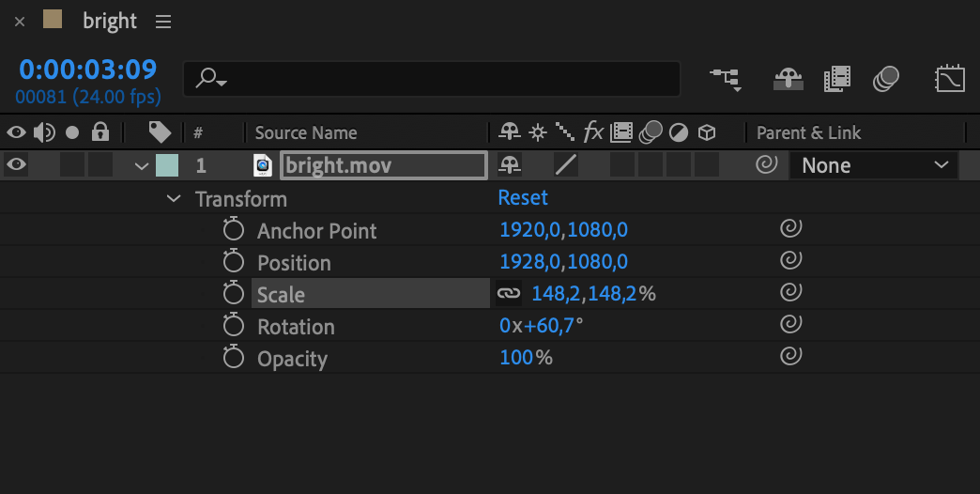Click the Opacity stopwatch icon
The height and width of the screenshot is (494, 980).
pos(234,359)
